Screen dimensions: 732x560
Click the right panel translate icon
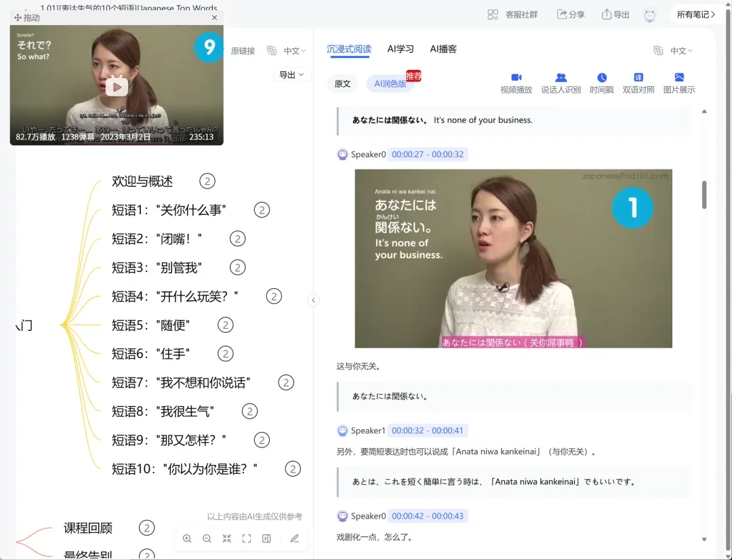tap(658, 50)
